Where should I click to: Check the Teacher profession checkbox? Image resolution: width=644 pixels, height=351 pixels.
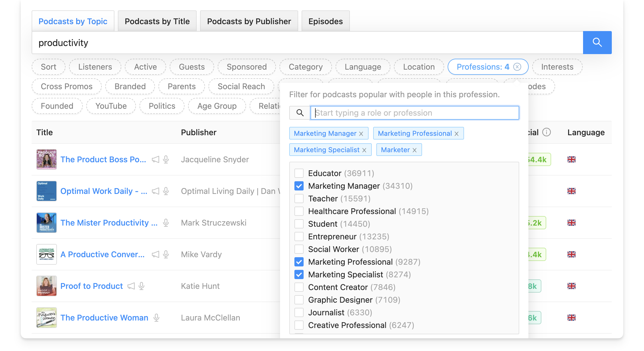point(299,199)
